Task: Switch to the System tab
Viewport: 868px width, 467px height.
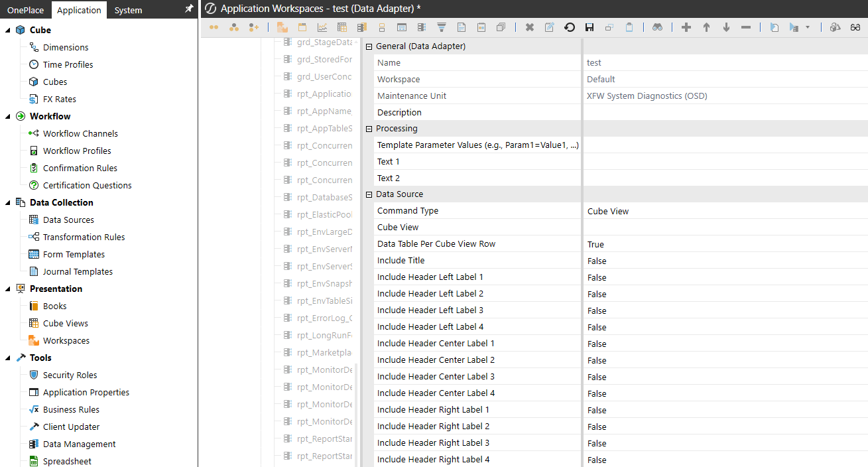Action: 128,10
